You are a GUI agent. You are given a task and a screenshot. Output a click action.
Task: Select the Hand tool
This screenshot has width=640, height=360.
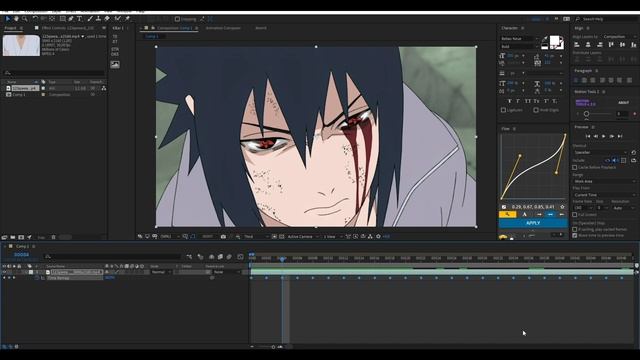tap(16, 19)
